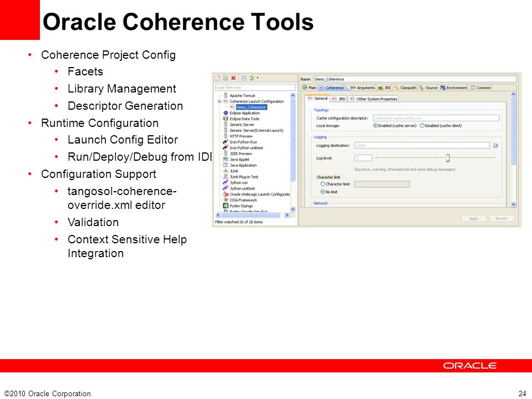Click the Duplicate launch configuration icon
This screenshot has height=399, width=532.
tap(226, 78)
